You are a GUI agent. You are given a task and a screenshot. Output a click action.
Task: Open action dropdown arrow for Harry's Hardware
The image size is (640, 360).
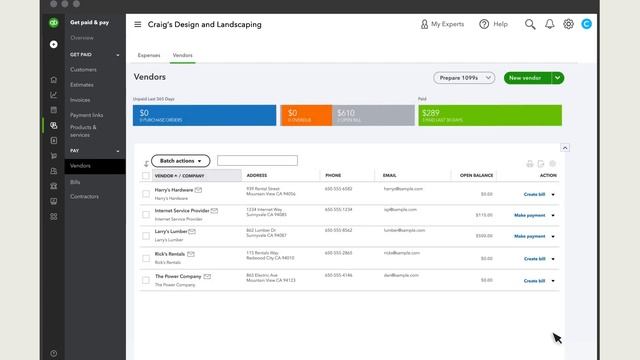pos(553,195)
